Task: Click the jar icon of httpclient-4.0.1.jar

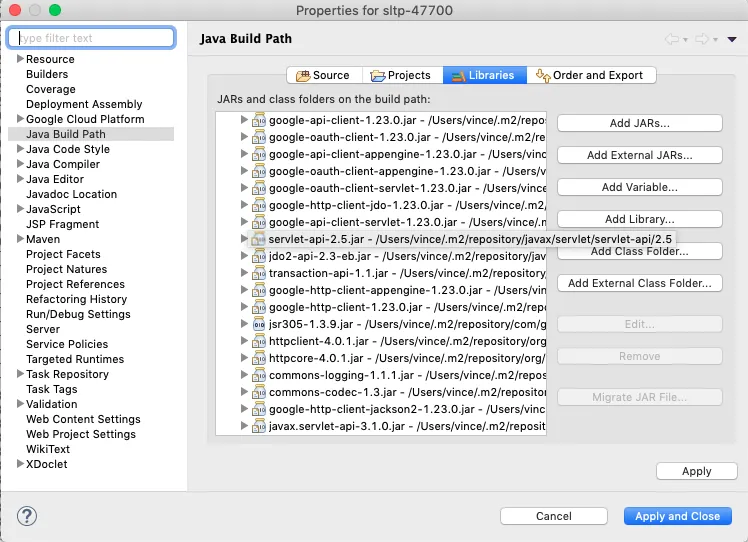Action: [259, 341]
